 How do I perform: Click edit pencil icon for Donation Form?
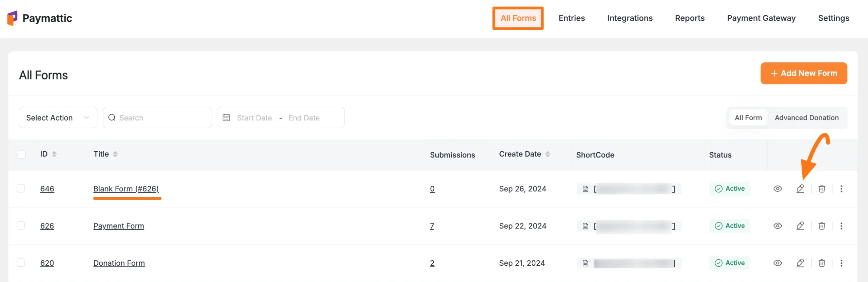coord(800,263)
